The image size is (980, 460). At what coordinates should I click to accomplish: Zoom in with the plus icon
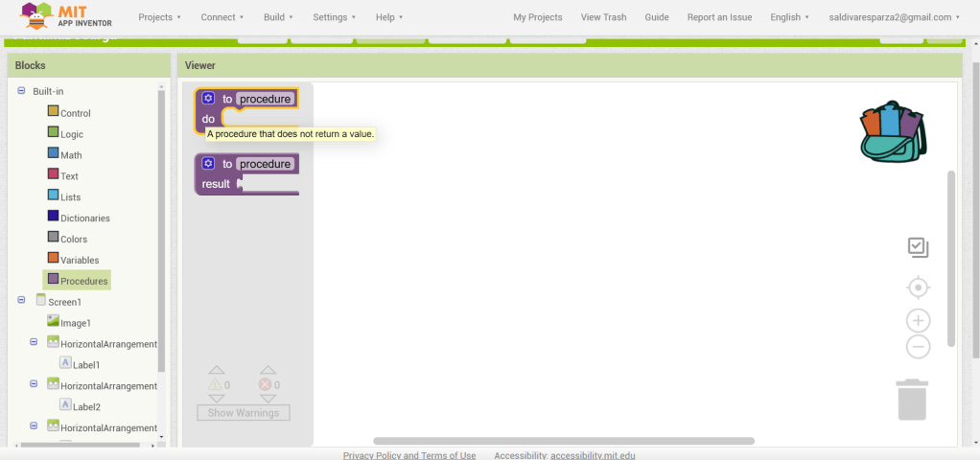[x=918, y=321]
